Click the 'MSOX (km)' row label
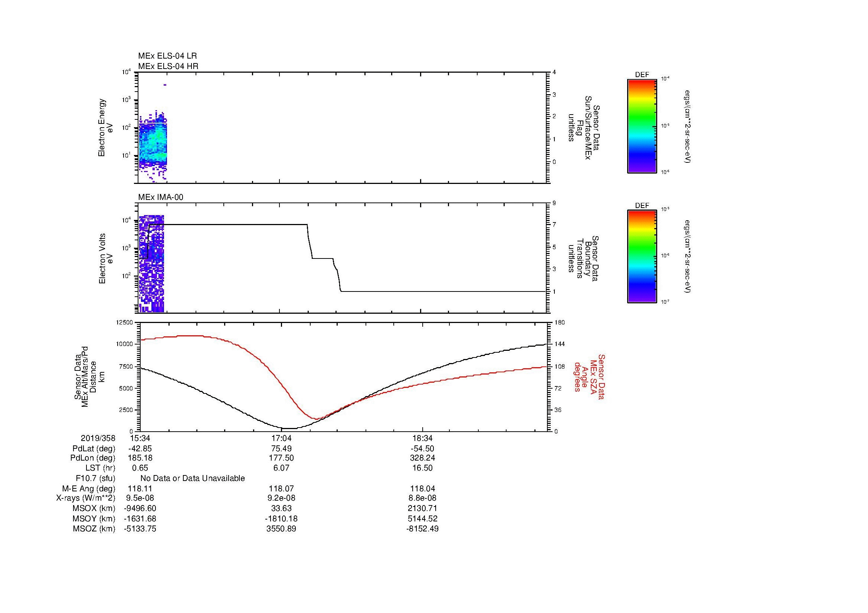The height and width of the screenshot is (613, 868). pos(94,508)
